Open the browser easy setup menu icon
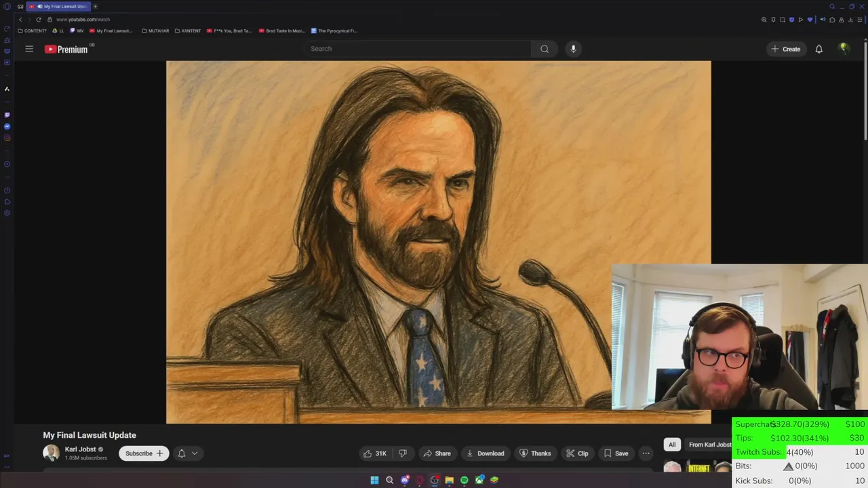This screenshot has width=868, height=488. (x=860, y=20)
